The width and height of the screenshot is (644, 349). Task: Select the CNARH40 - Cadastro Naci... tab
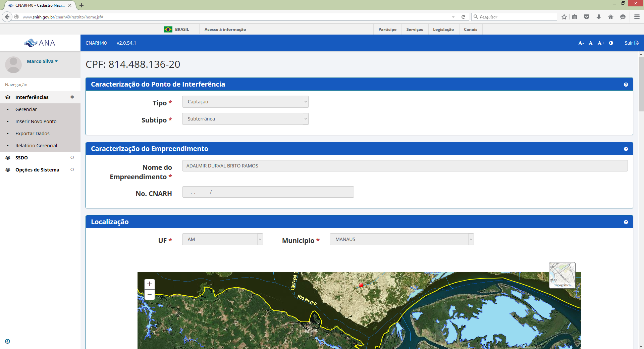point(40,5)
